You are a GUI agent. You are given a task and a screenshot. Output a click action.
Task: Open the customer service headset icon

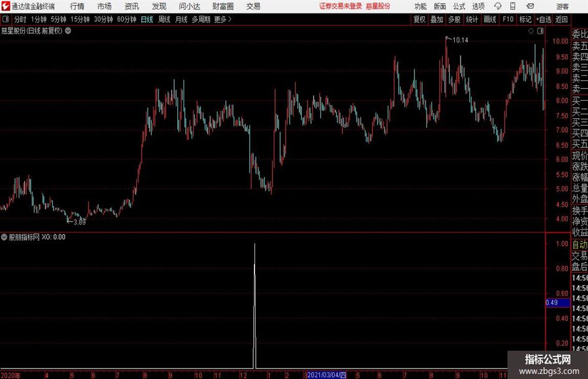498,6
